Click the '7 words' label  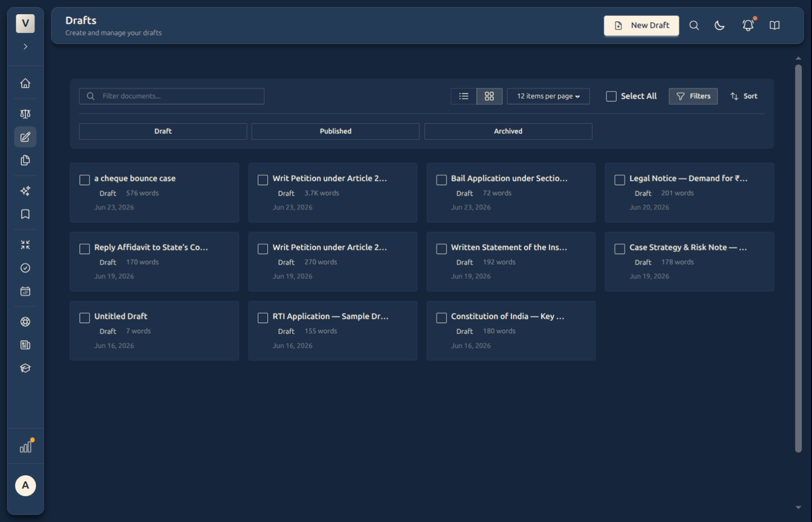[139, 332]
